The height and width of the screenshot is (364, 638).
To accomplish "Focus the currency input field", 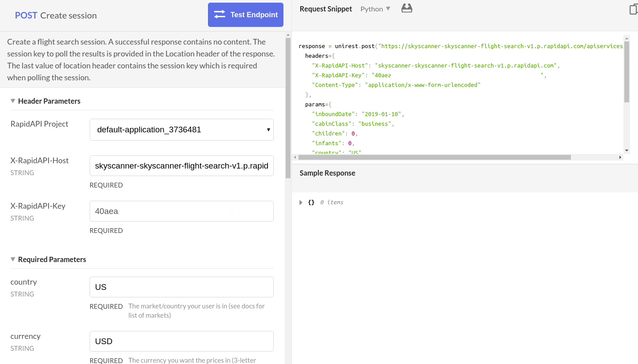I will pos(181,341).
